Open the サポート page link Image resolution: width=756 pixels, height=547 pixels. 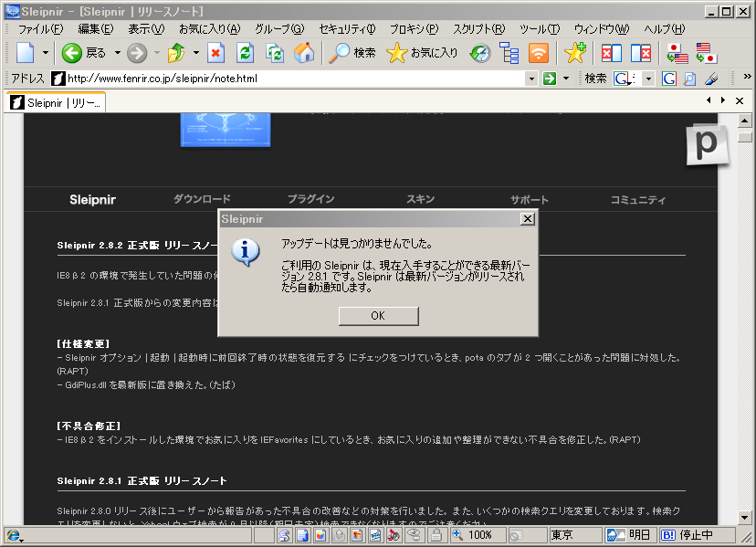(530, 200)
